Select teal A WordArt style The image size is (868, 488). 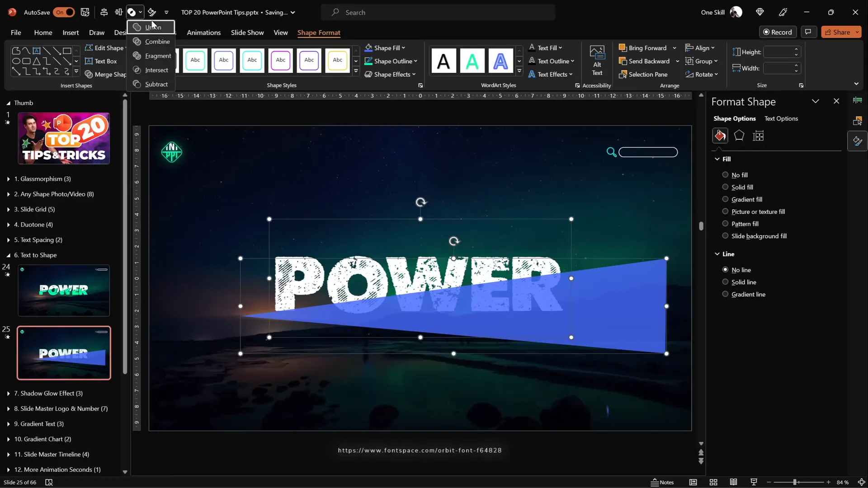coord(472,61)
